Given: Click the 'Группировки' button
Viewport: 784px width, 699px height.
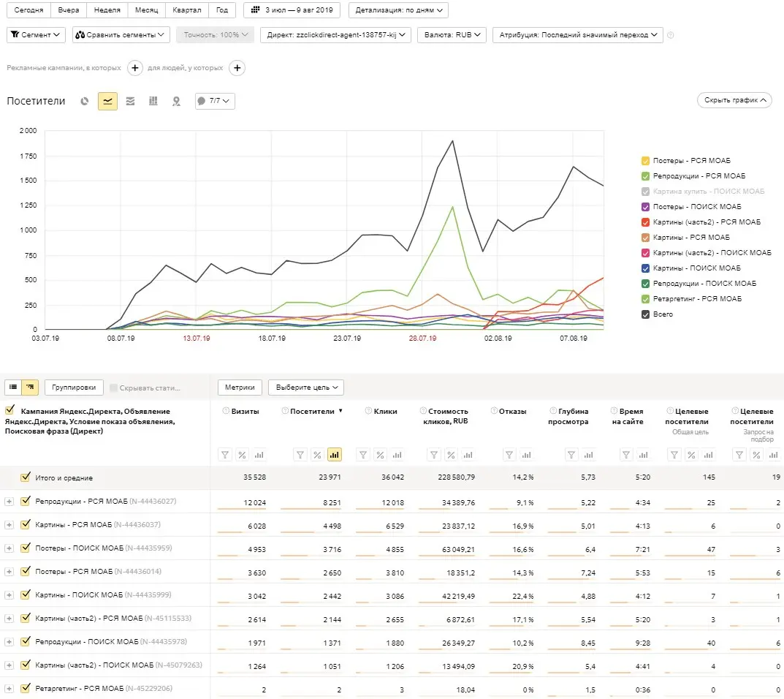Looking at the screenshot, I should (74, 388).
